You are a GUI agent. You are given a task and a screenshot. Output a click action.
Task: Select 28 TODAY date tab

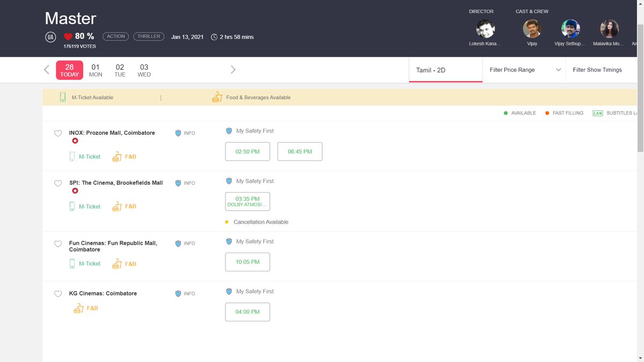click(x=69, y=70)
